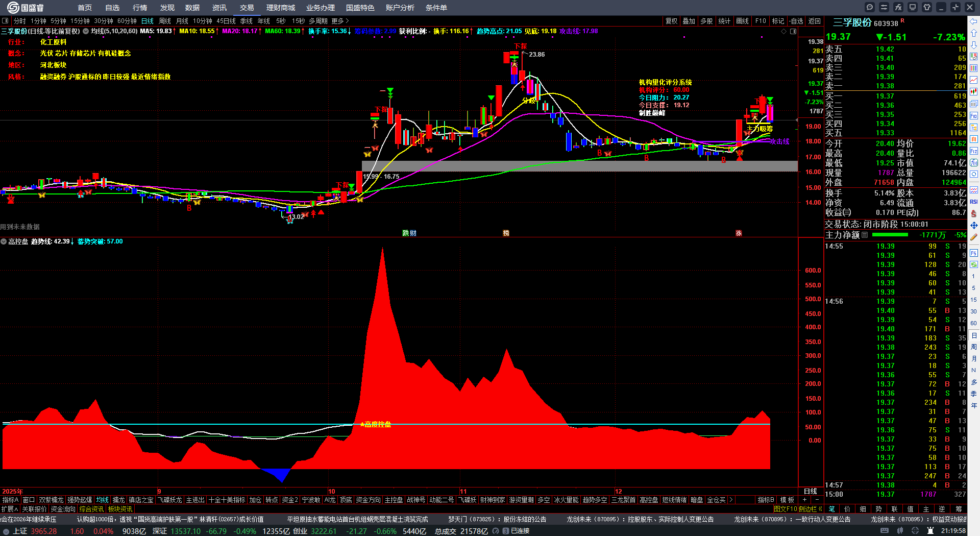The height and width of the screenshot is (536, 980).
Task: Click the list icon beside 主力净额
Action: 865,235
